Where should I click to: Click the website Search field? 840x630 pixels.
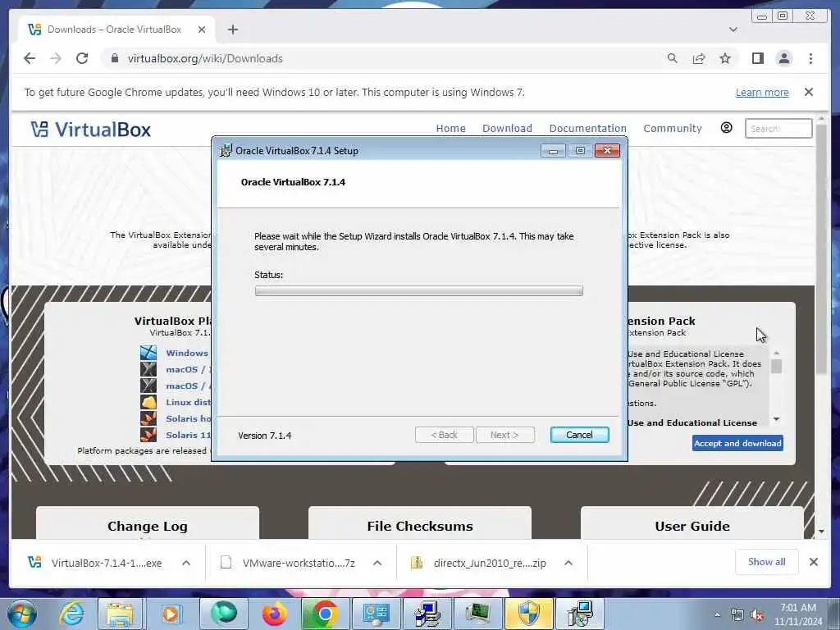pyautogui.click(x=778, y=129)
